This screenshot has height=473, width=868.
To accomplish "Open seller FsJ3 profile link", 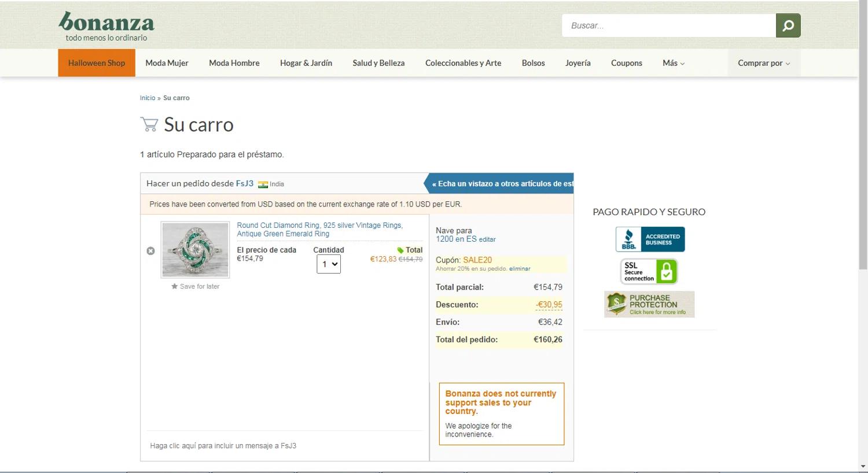I will tap(245, 183).
